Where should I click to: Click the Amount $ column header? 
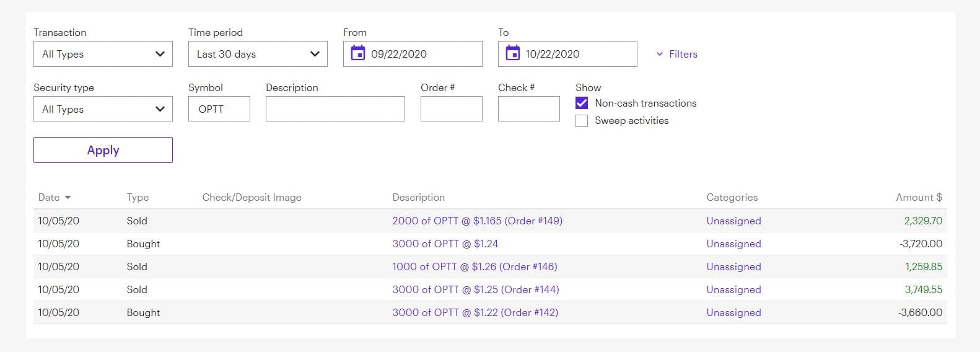coord(918,198)
